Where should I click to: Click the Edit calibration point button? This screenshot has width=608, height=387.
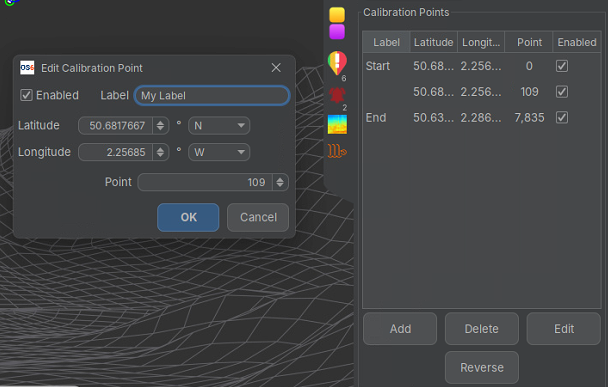[x=564, y=329]
